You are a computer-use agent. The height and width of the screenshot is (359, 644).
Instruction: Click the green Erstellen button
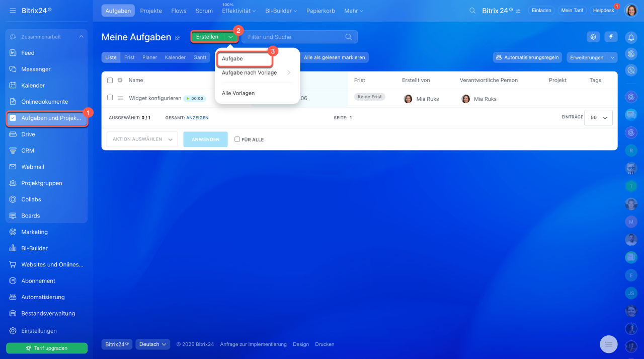(x=207, y=37)
